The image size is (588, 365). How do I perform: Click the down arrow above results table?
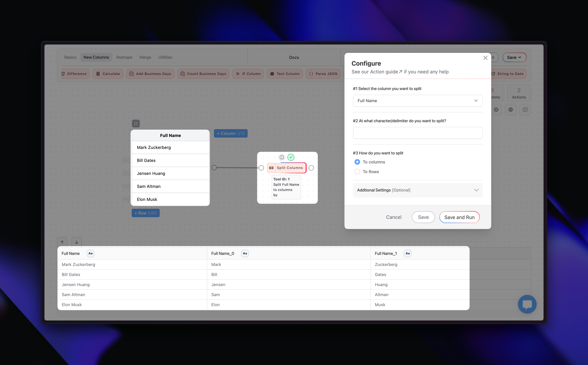[x=77, y=242]
